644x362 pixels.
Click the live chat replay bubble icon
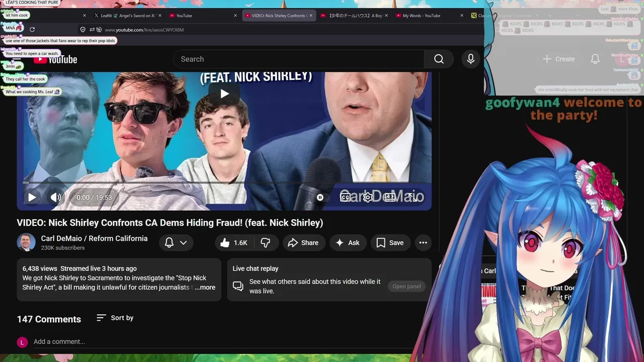238,286
